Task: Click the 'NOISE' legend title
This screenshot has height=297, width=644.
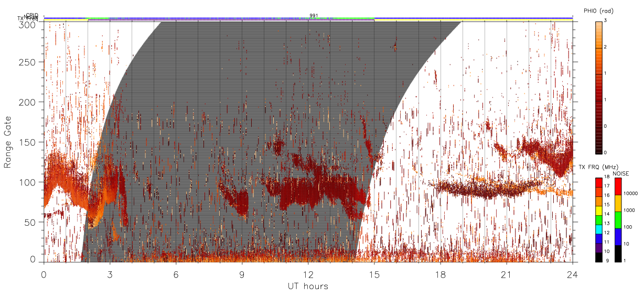Action: 621,173
